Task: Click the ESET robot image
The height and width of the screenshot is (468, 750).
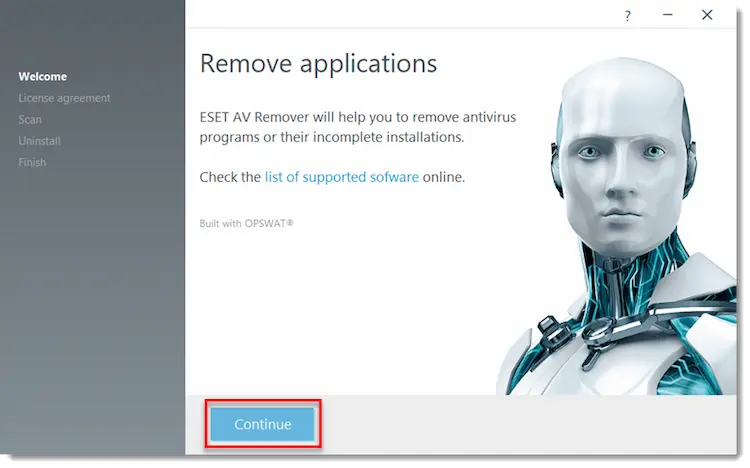Action: 617,226
